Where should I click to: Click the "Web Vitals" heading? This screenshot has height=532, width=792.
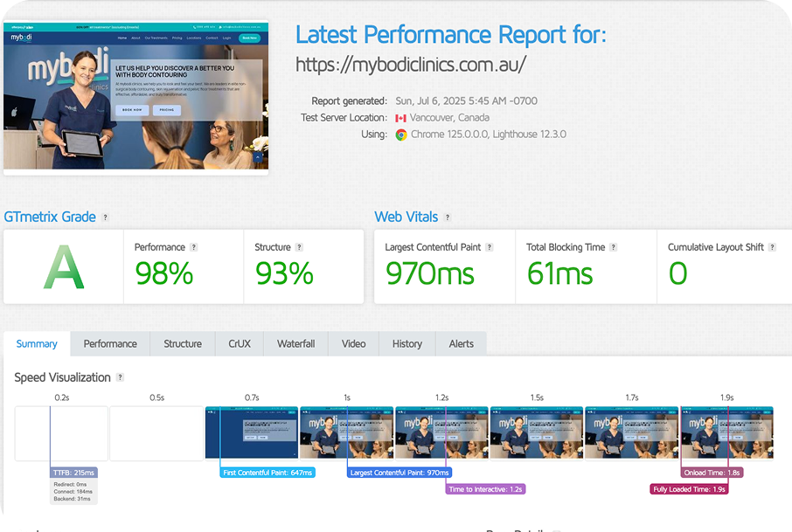click(406, 217)
